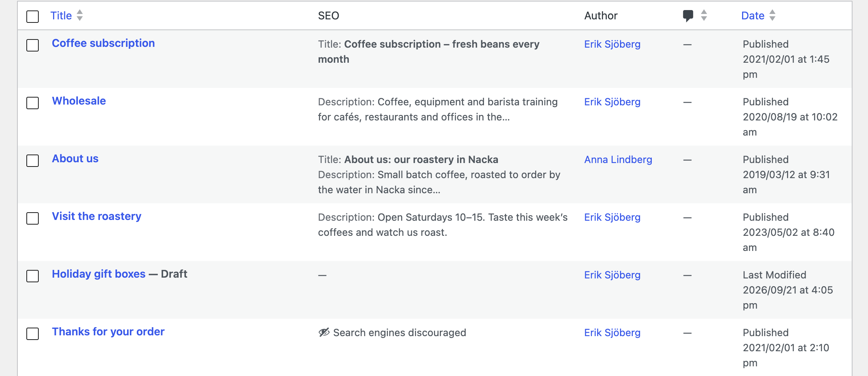Open the Visit the roastery page
The width and height of the screenshot is (868, 376).
pos(96,216)
